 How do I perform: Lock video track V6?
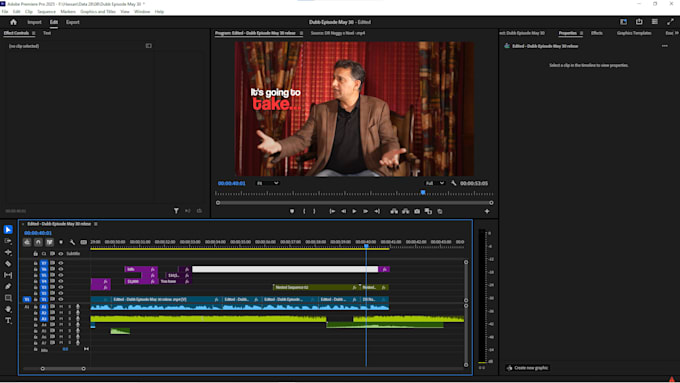[x=36, y=269]
